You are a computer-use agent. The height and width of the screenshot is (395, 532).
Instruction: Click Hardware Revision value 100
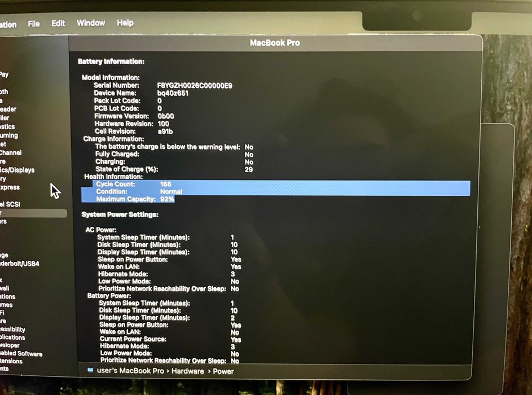coord(164,124)
